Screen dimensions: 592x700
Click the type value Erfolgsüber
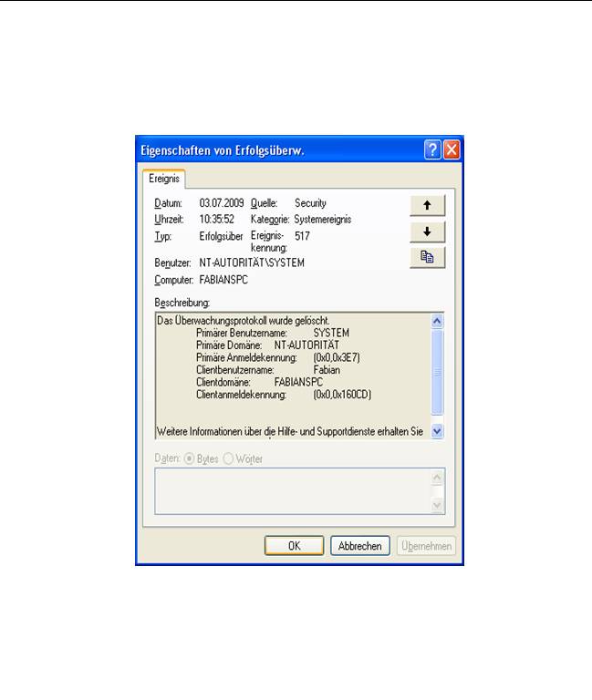(221, 236)
